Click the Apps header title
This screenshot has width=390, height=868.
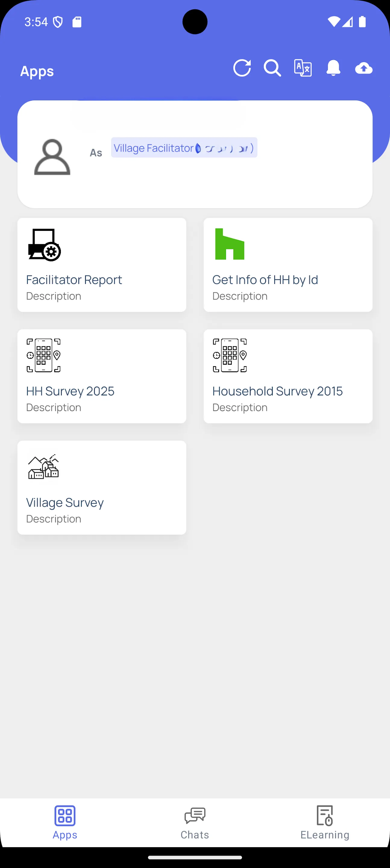click(37, 71)
